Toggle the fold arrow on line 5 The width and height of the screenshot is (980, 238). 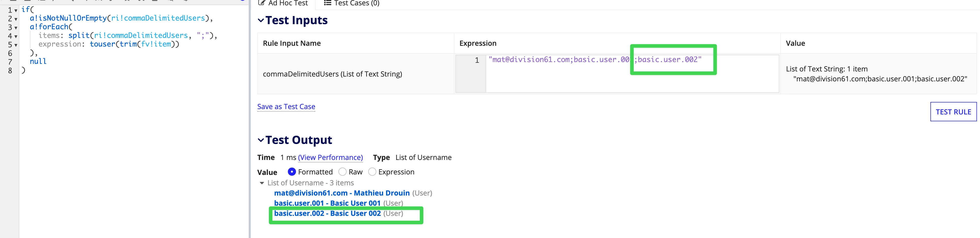point(16,45)
